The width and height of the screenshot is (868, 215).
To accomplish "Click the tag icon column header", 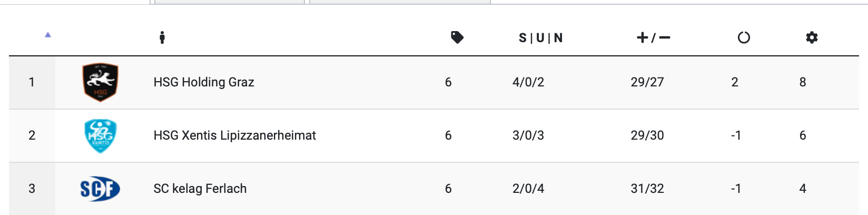I will coord(457,37).
